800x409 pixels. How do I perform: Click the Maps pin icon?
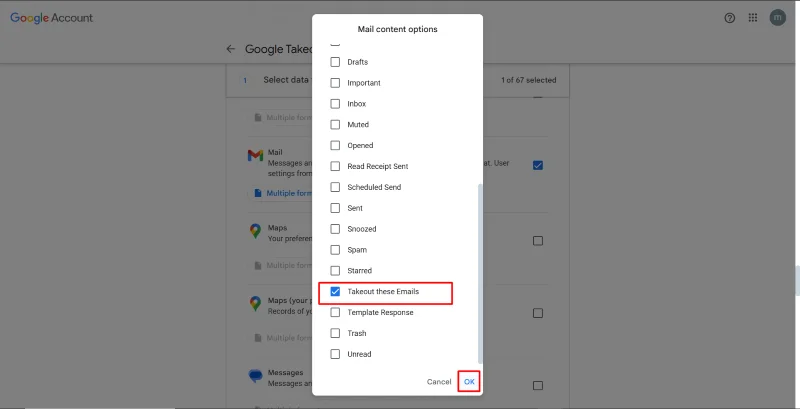(x=255, y=231)
